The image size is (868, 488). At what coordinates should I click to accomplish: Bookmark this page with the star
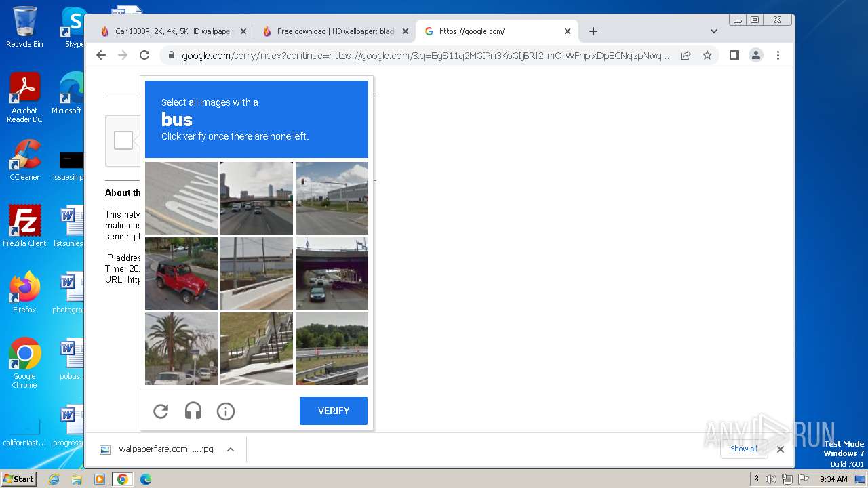pos(707,55)
